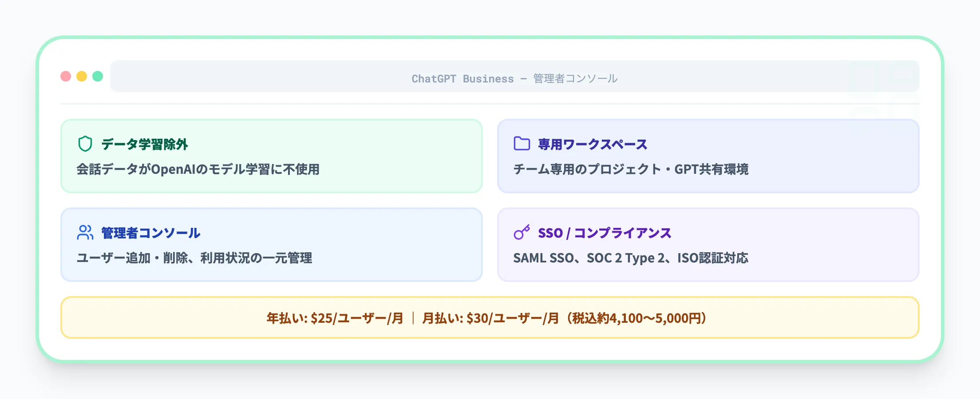The height and width of the screenshot is (399, 980).
Task: Click the yearly pricing 年払い banner
Action: (x=334, y=317)
